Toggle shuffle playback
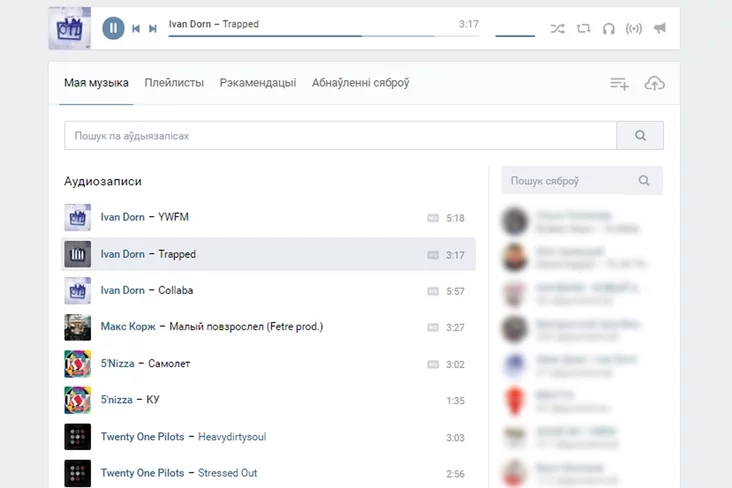The height and width of the screenshot is (488, 732). tap(557, 28)
